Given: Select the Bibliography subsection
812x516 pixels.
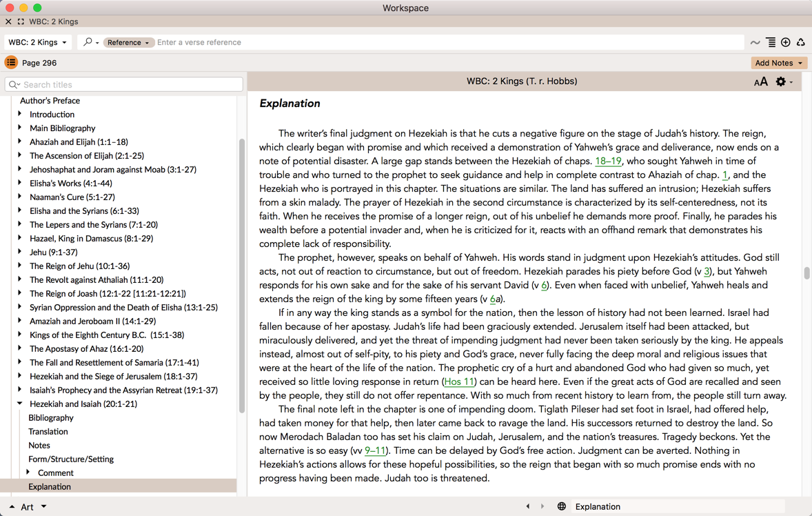Looking at the screenshot, I should click(x=51, y=417).
